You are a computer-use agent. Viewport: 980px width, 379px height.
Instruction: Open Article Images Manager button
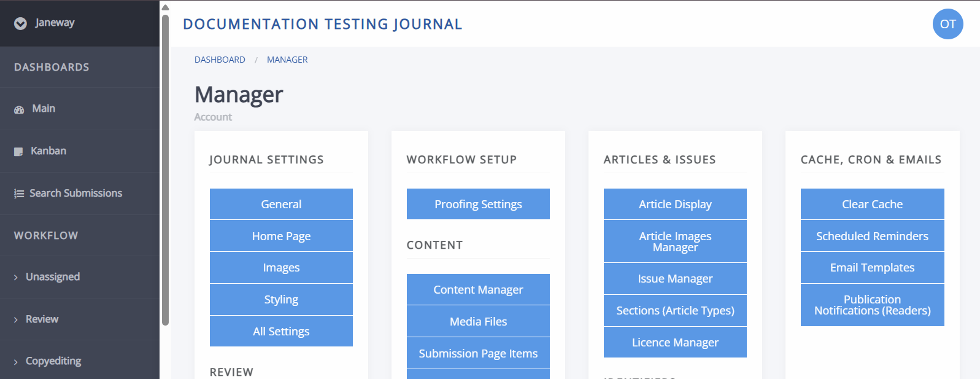675,241
